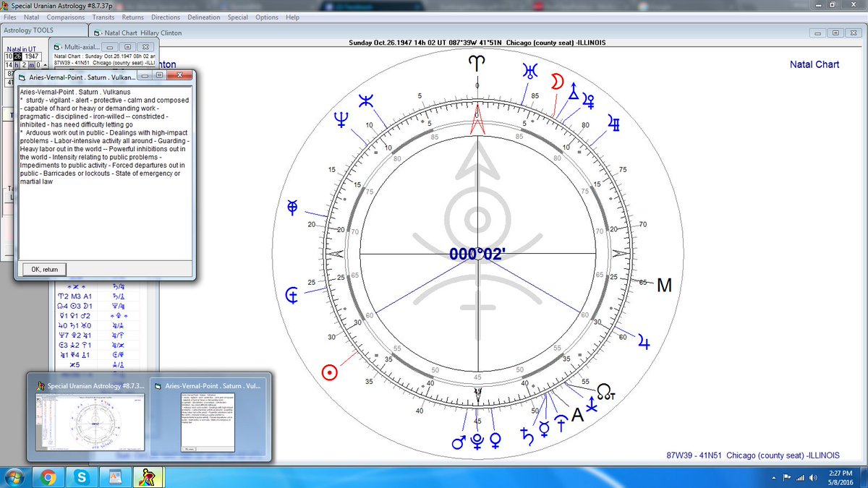
Task: Open the Windows Start menu
Action: (15, 477)
